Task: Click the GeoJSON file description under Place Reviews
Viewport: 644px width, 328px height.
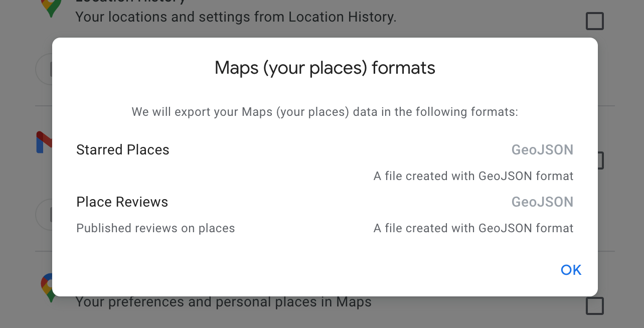Action: click(473, 228)
